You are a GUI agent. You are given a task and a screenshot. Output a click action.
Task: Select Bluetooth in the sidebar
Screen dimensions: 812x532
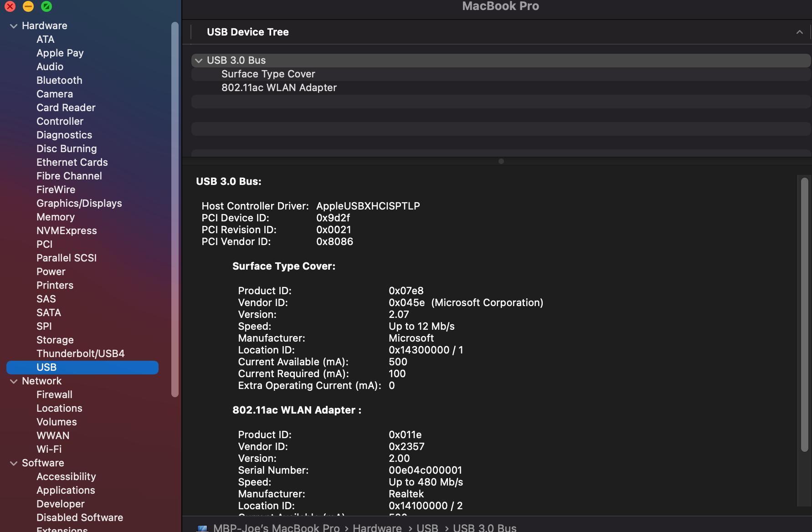click(x=60, y=80)
